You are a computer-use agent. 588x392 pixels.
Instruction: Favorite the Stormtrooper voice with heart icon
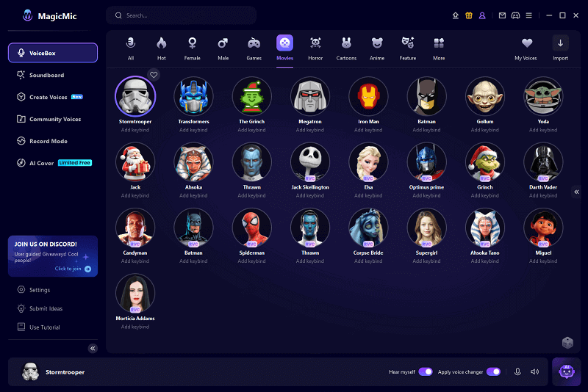point(154,74)
